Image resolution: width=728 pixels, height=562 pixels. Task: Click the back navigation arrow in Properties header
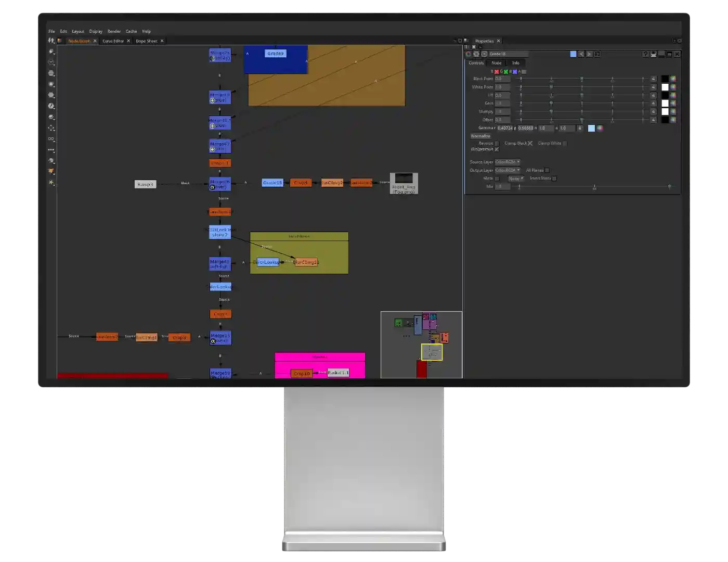click(581, 54)
